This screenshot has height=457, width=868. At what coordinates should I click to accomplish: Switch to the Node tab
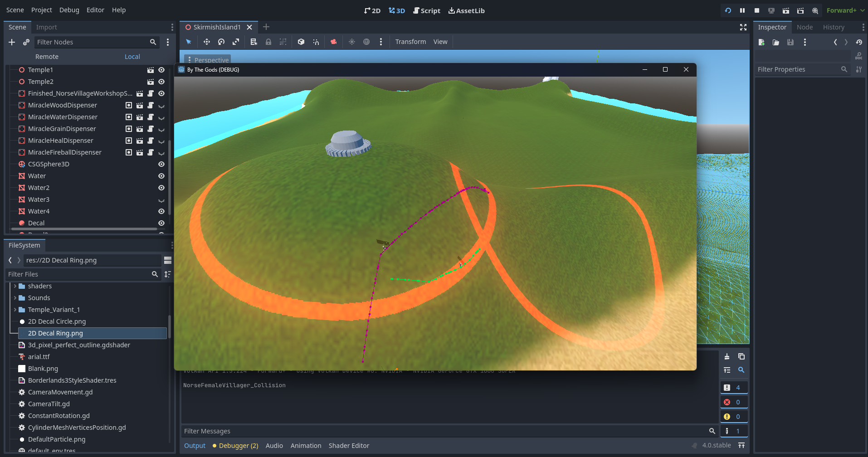click(805, 27)
